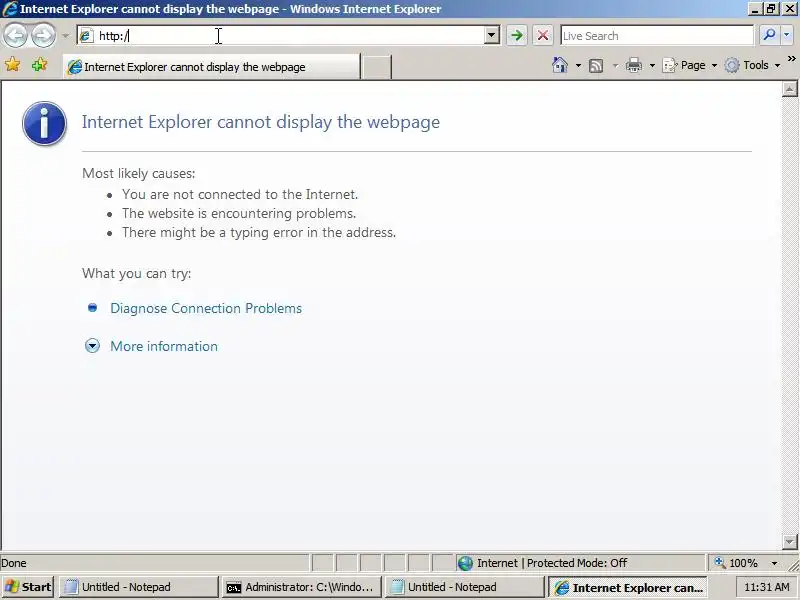Select the 'Internet Explorer cannot display' tab
The height and width of the screenshot is (600, 800).
coord(211,67)
